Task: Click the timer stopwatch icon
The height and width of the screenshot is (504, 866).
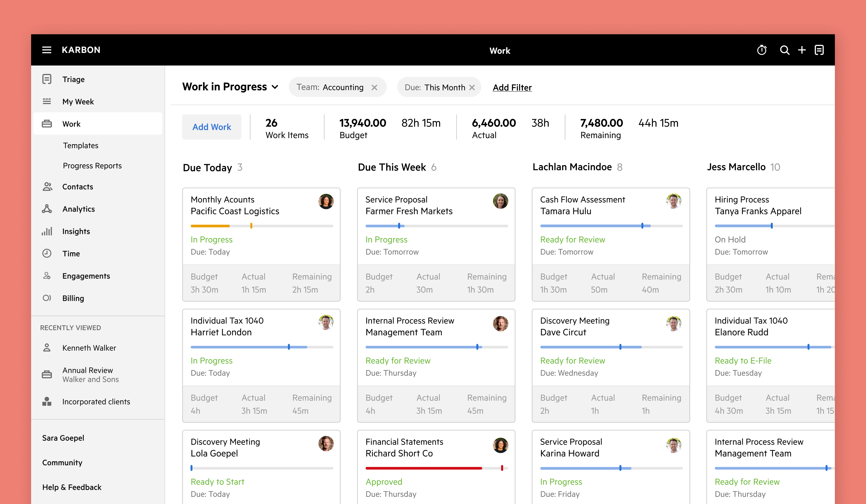Action: [x=762, y=50]
